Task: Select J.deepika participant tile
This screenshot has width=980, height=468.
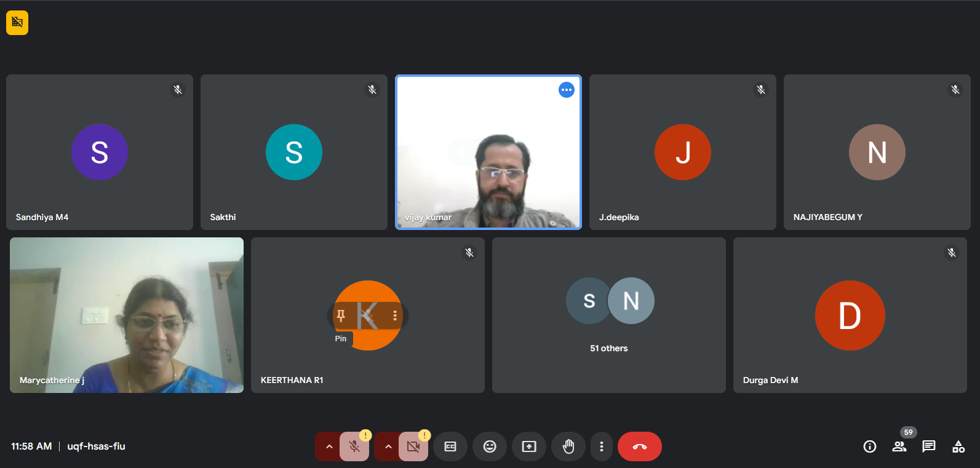Action: (x=683, y=153)
